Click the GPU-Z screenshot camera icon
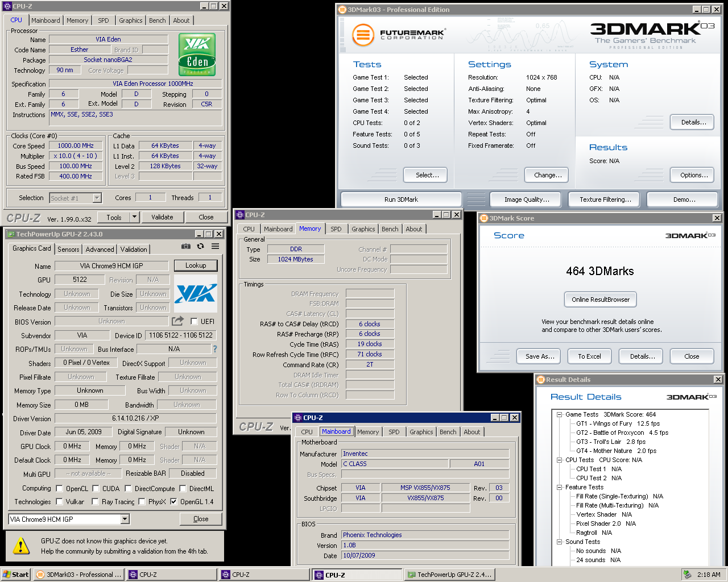Viewport: 728px width, 582px height. [x=186, y=246]
